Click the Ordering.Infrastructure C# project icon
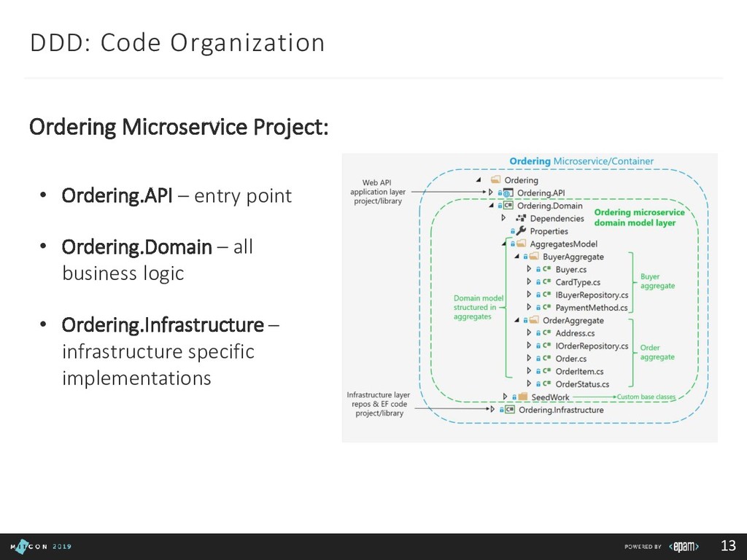 pyautogui.click(x=510, y=410)
